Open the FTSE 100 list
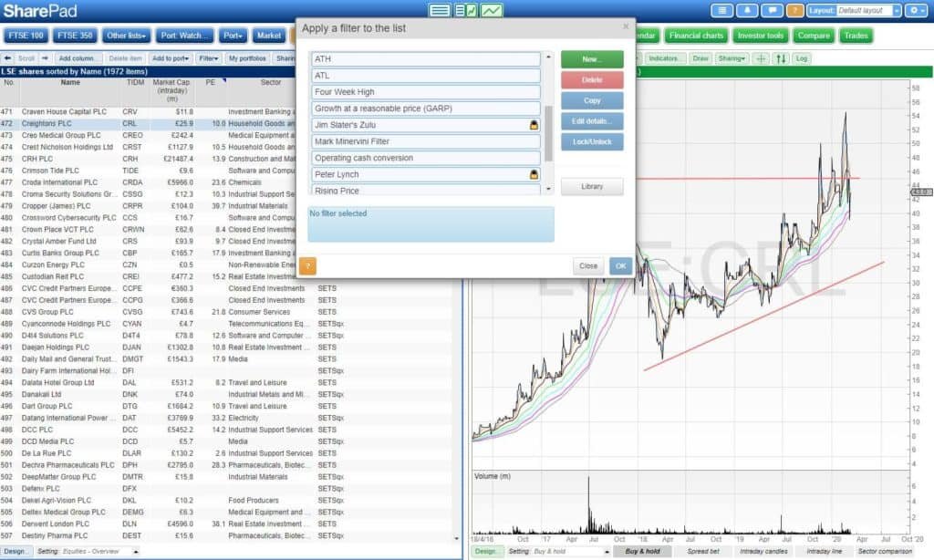934x560 pixels. pos(26,36)
